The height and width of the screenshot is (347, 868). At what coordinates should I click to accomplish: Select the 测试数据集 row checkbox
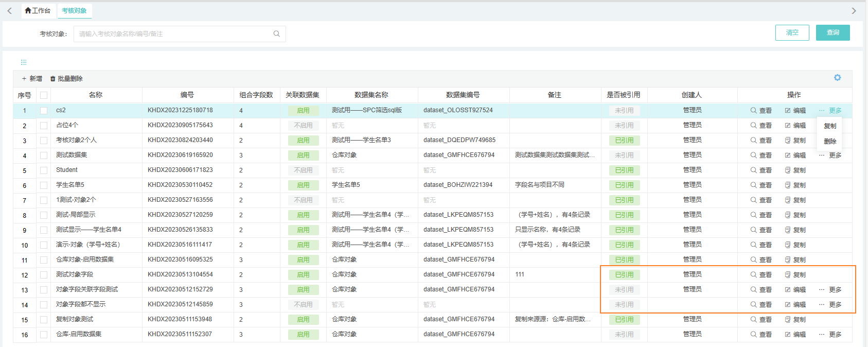point(44,155)
